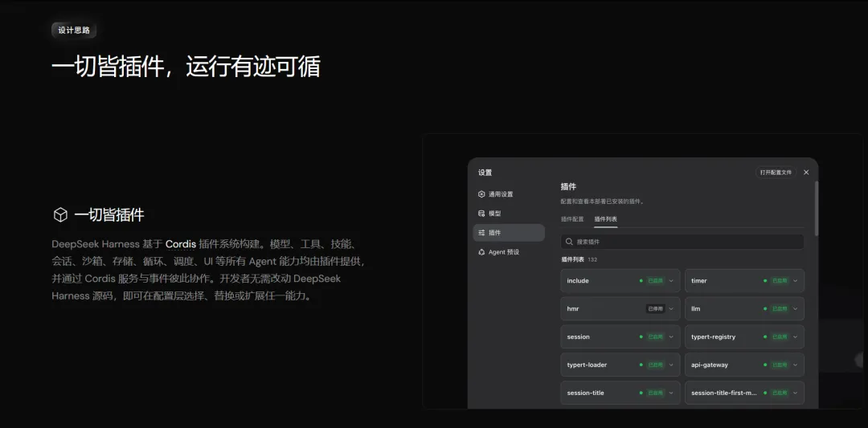Click the 打开配置文件 button
Screen dimensions: 868x428
(x=776, y=173)
